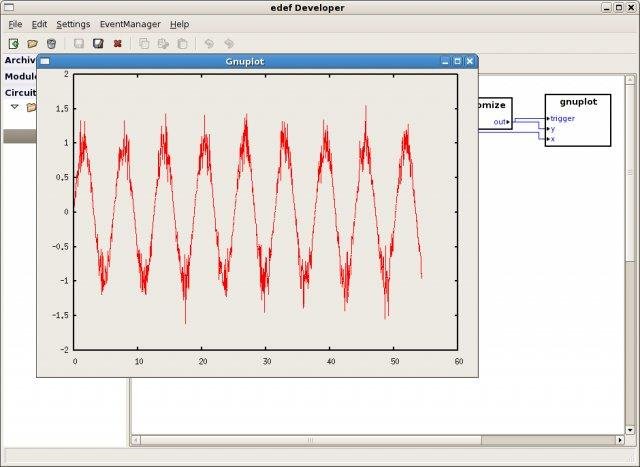Select the Modules panel header
Screen dimensions: 640x467
[20, 76]
